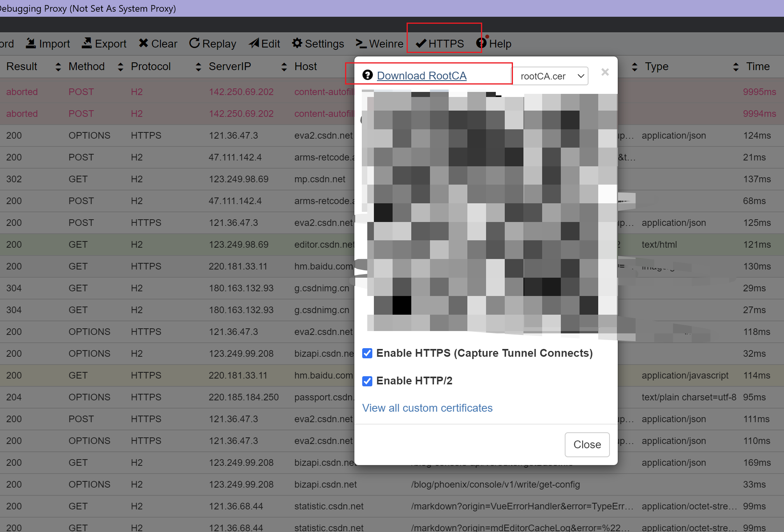Close the HTTPS settings dialog
Image resolution: width=784 pixels, height=532 pixels.
coord(587,445)
